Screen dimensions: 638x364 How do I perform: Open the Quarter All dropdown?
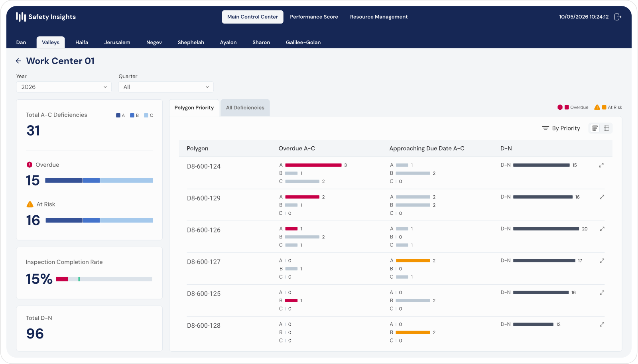click(166, 87)
